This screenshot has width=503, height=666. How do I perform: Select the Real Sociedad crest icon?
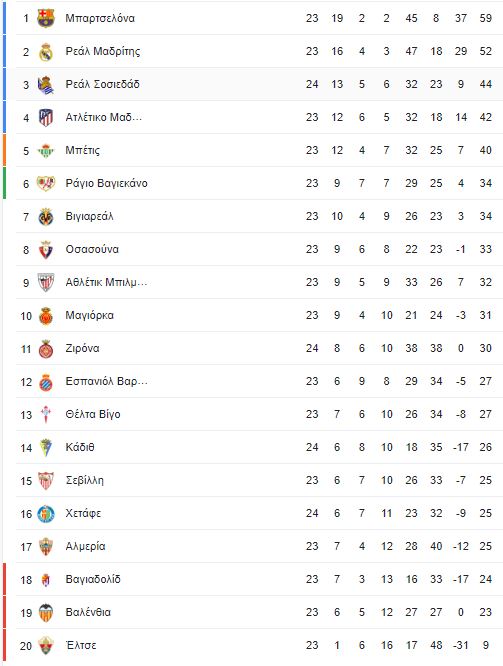46,85
